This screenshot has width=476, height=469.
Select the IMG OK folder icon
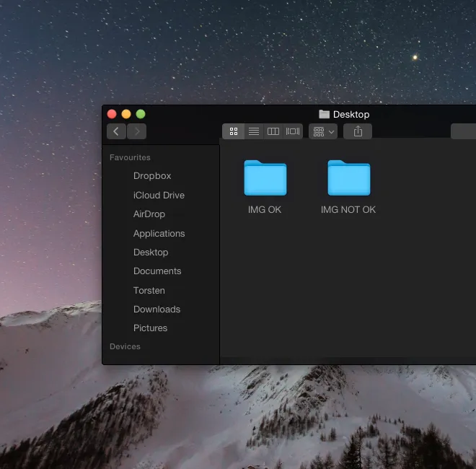265,177
